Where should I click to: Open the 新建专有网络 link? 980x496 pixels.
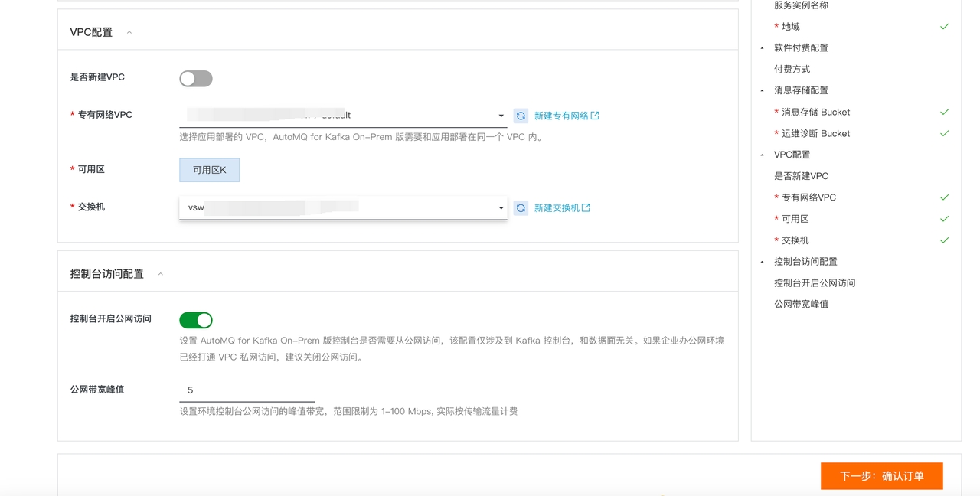(561, 116)
